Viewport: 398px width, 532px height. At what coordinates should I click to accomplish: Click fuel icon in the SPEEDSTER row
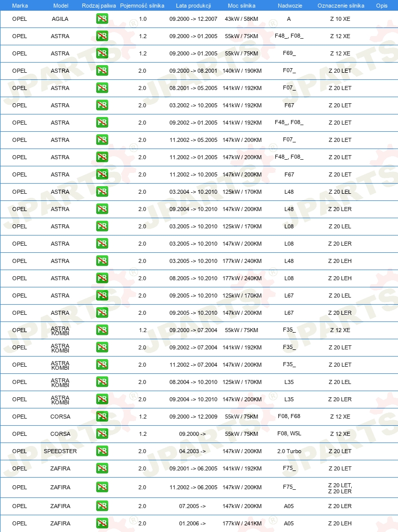[x=102, y=451]
